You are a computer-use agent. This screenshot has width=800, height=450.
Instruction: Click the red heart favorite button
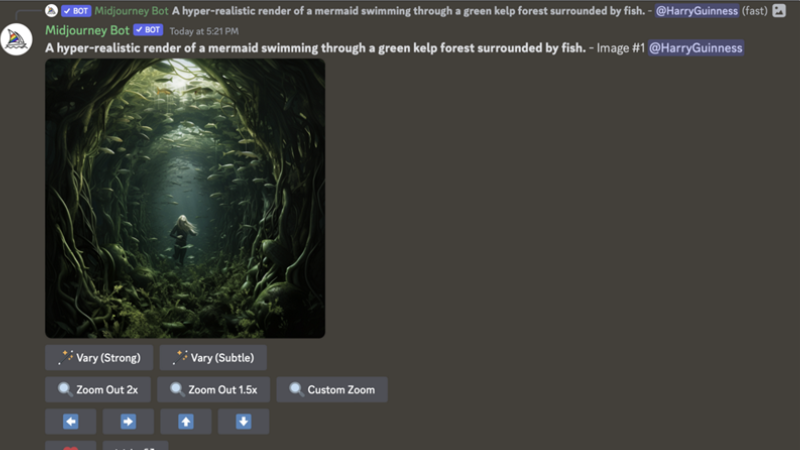point(70,446)
